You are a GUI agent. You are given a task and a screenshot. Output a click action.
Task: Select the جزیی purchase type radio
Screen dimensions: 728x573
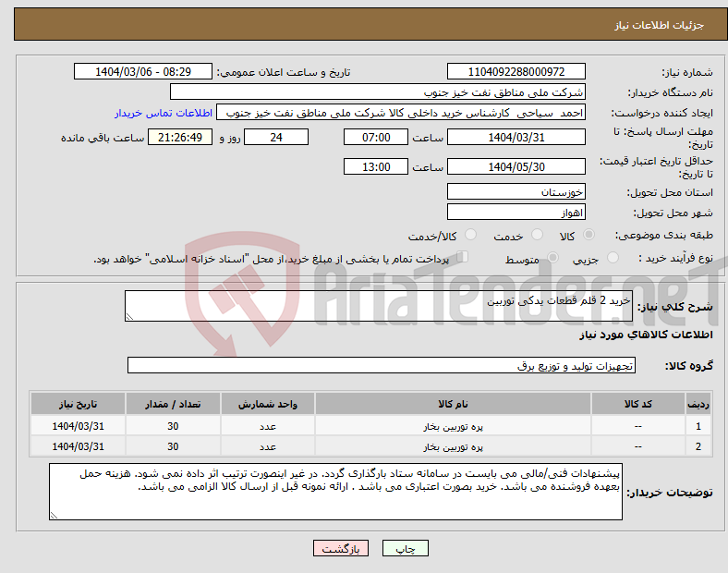(x=613, y=257)
